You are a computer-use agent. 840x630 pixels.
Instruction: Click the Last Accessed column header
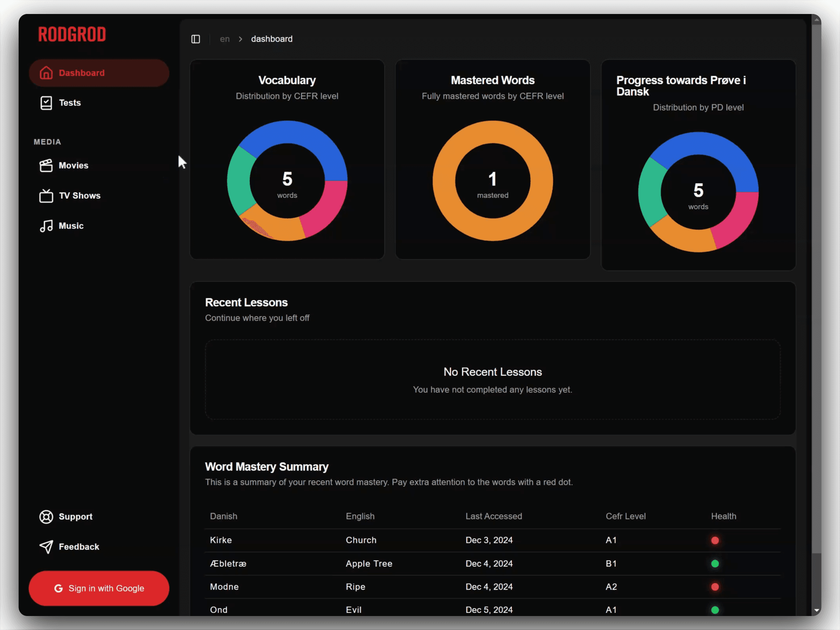[x=493, y=516]
